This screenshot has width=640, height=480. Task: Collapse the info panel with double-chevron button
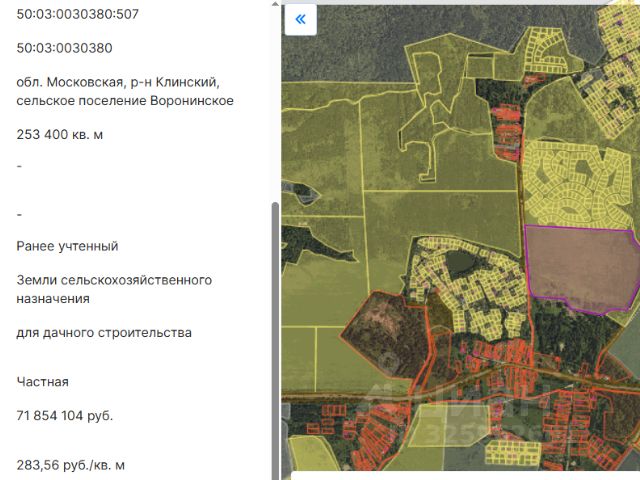tap(300, 19)
